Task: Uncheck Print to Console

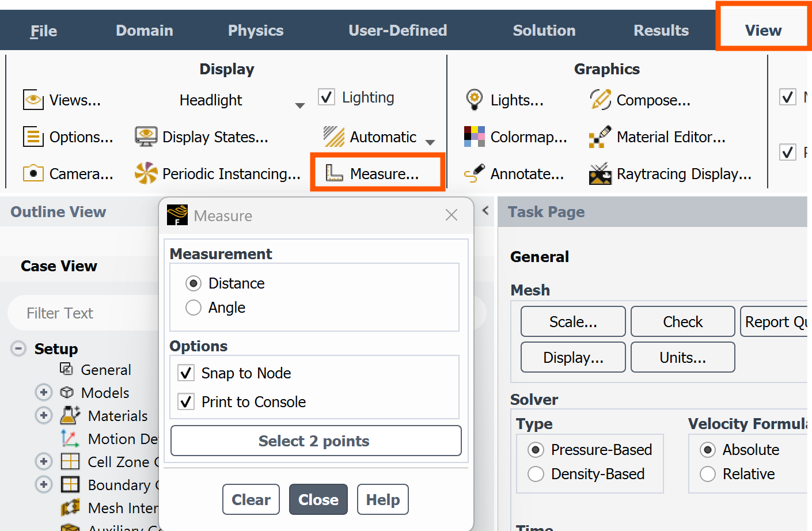Action: pos(186,401)
